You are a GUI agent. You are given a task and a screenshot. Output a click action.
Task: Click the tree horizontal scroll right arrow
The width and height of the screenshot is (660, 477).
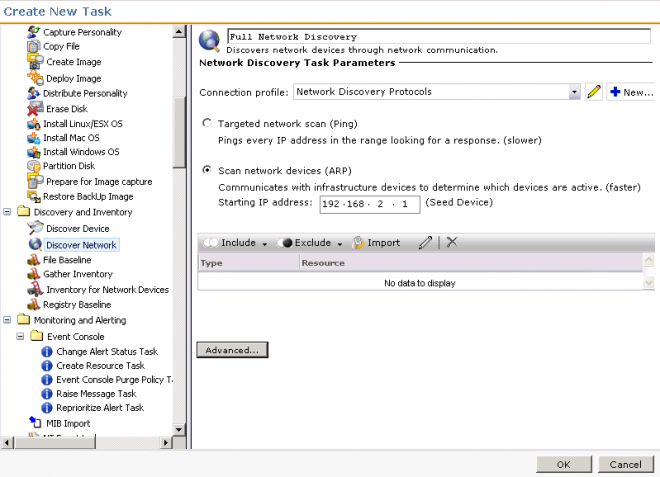point(166,442)
